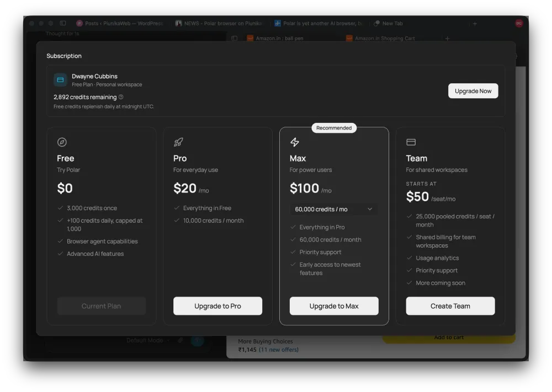Click the profile avatar in top-right corner

pos(519,23)
